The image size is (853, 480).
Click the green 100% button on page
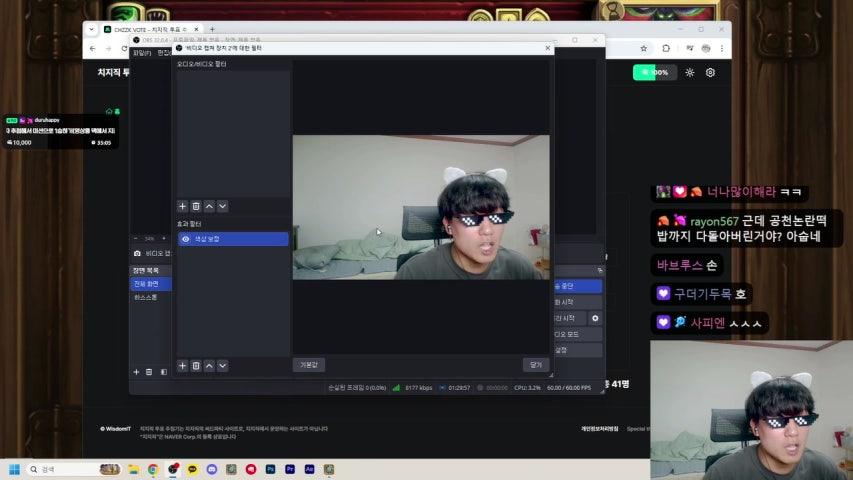(654, 72)
